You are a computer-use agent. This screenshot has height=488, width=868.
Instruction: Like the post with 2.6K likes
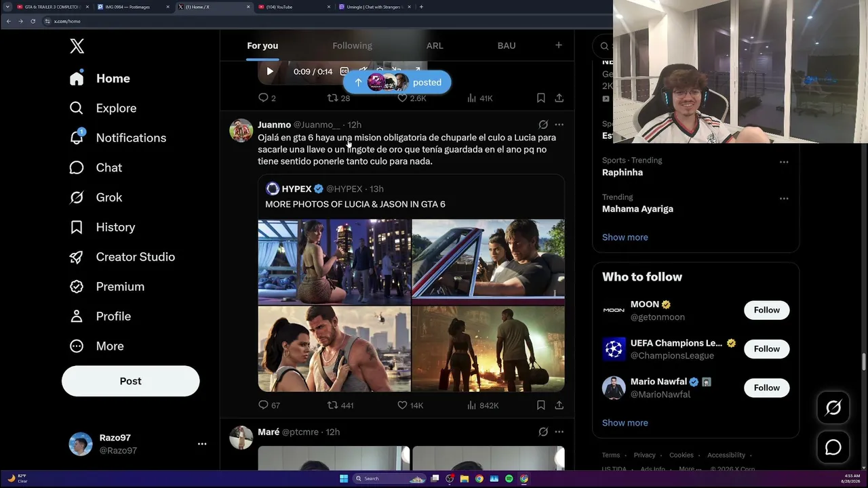[x=412, y=98]
